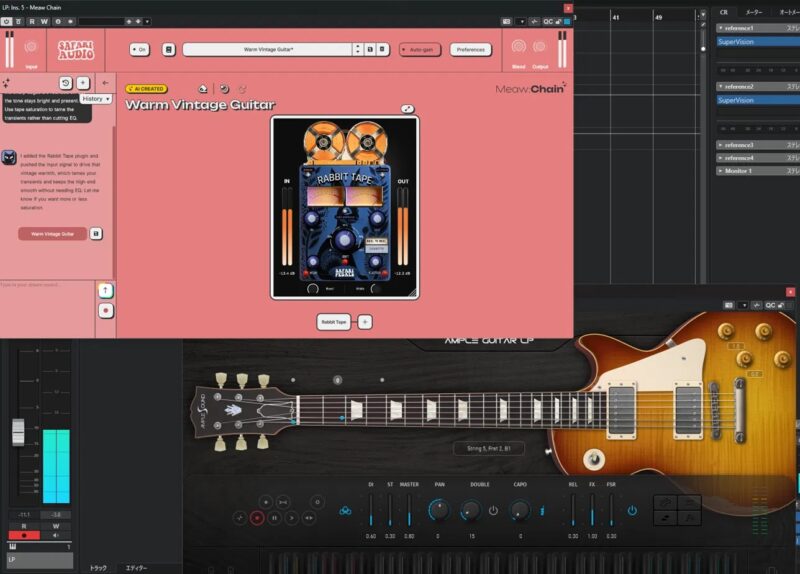
Task: Send the chat message with up-arrow button
Action: tap(106, 290)
